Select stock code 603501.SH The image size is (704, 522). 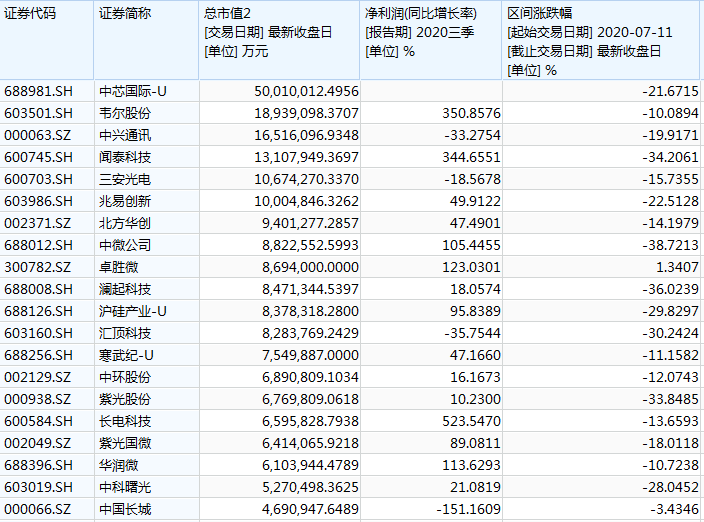pyautogui.click(x=38, y=114)
